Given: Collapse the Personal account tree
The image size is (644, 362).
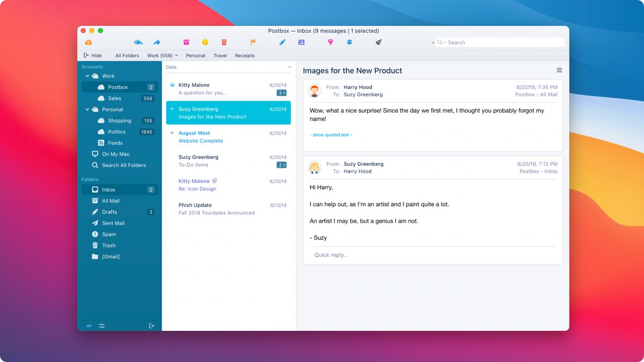Looking at the screenshot, I should tap(87, 109).
